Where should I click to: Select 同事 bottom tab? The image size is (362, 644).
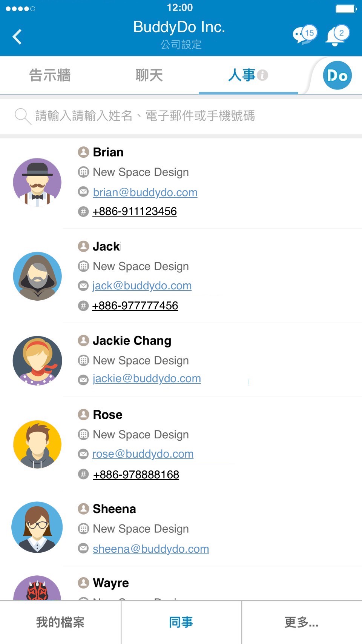181,622
